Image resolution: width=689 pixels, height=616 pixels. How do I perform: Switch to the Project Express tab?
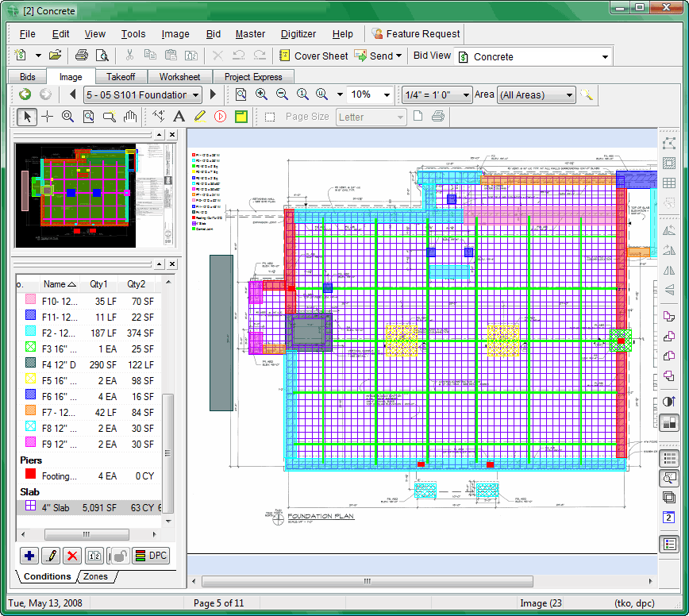[x=253, y=77]
